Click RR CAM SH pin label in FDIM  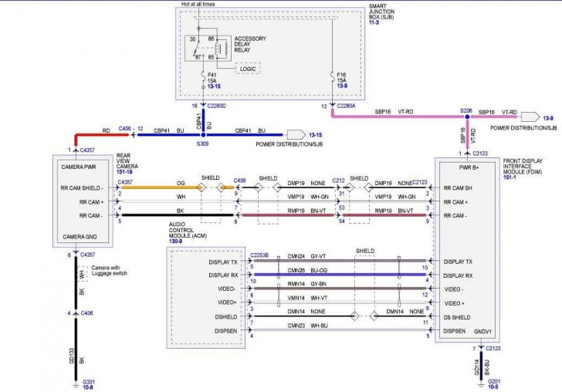pyautogui.click(x=458, y=188)
